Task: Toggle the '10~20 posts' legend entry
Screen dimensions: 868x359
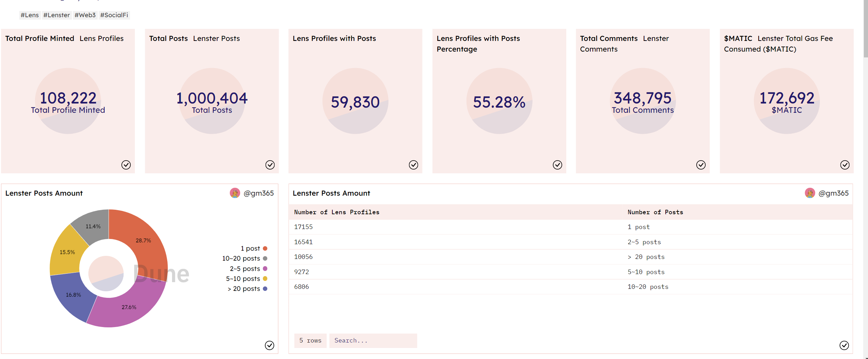Action: [x=245, y=258]
